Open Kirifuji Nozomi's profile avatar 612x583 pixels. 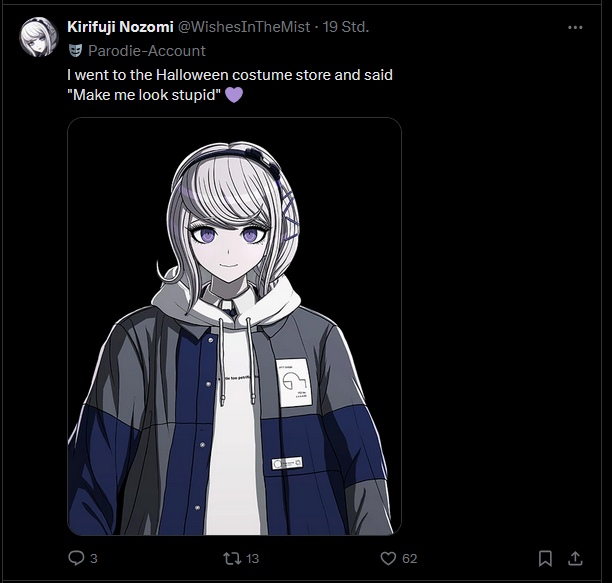39,37
